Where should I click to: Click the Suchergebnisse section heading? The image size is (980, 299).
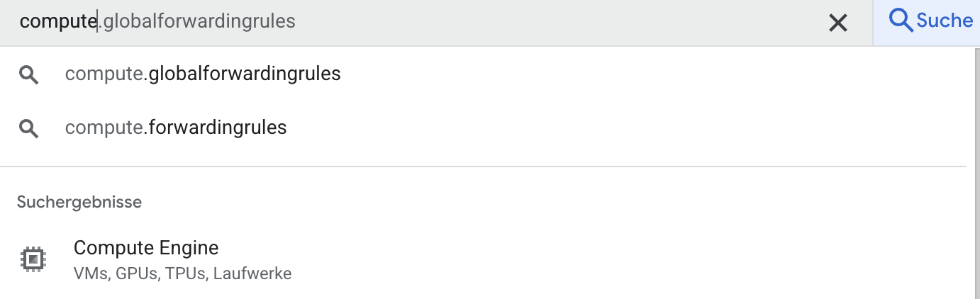click(x=79, y=202)
